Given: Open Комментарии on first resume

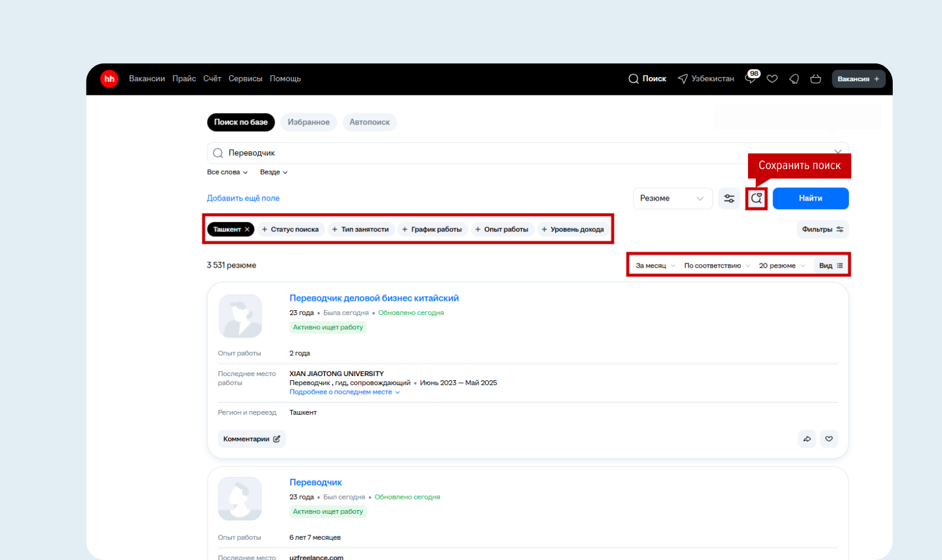Looking at the screenshot, I should click(x=252, y=440).
